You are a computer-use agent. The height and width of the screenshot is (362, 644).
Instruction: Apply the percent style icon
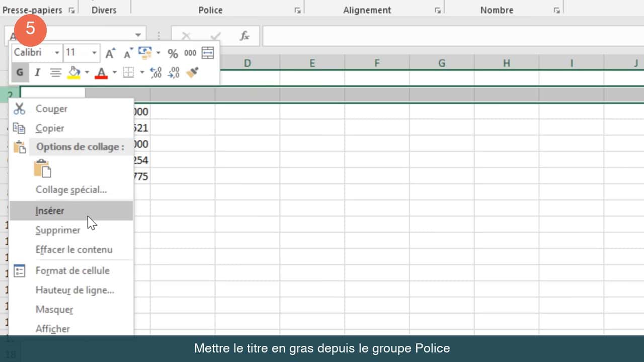pyautogui.click(x=173, y=53)
